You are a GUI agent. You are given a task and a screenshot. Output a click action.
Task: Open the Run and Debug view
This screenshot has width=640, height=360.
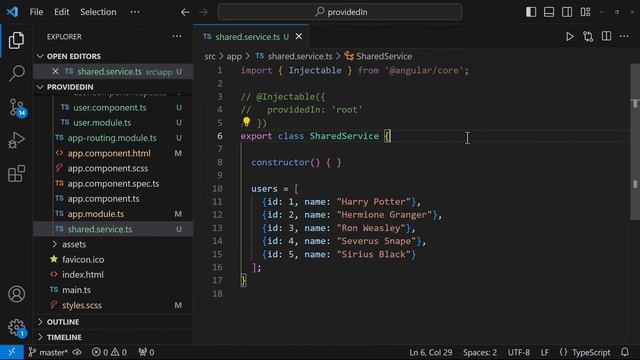click(16, 140)
